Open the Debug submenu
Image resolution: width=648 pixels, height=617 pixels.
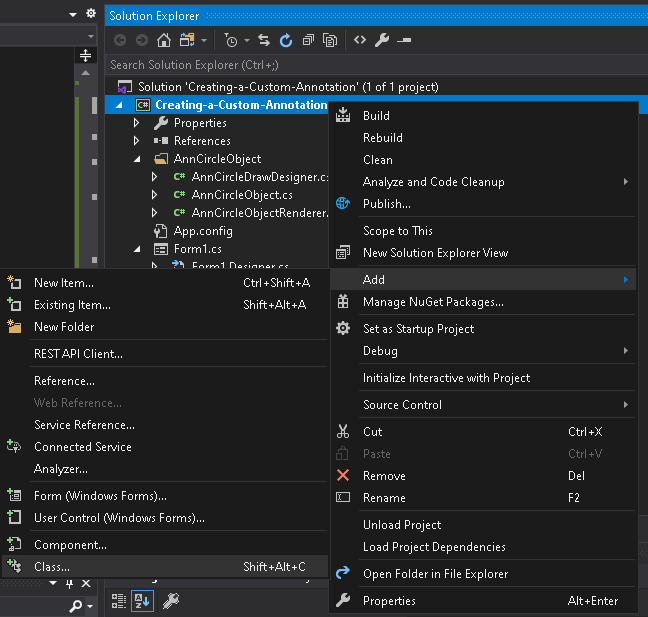[x=483, y=351]
